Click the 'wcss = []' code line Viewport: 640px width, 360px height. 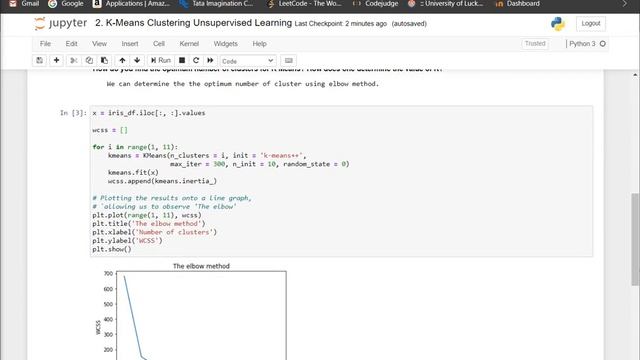coord(110,130)
